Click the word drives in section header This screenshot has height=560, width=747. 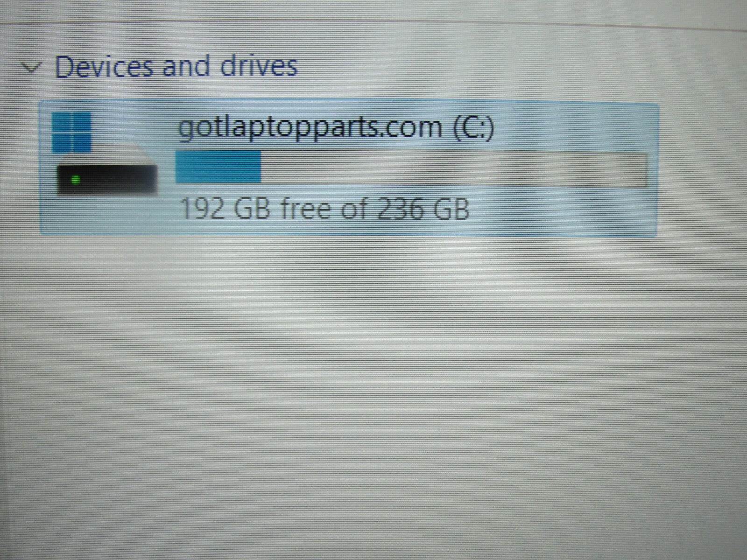[x=258, y=66]
